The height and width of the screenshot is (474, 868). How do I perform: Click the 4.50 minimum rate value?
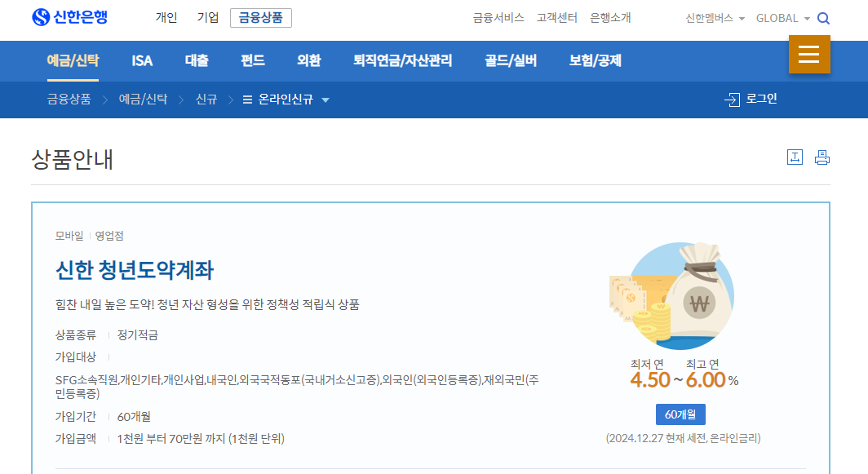[650, 380]
